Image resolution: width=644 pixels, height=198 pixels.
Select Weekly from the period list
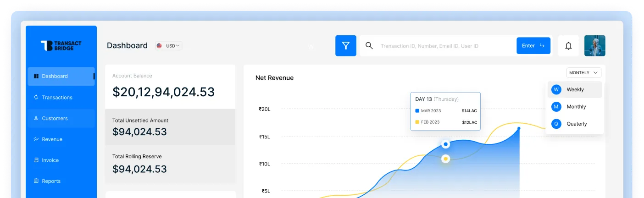575,89
